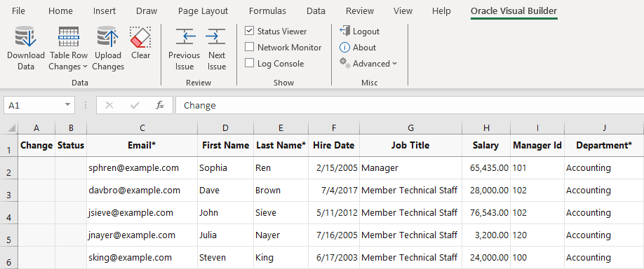Switch to the Page Layout tab
Viewport: 644px width, 269px height.
click(x=203, y=11)
